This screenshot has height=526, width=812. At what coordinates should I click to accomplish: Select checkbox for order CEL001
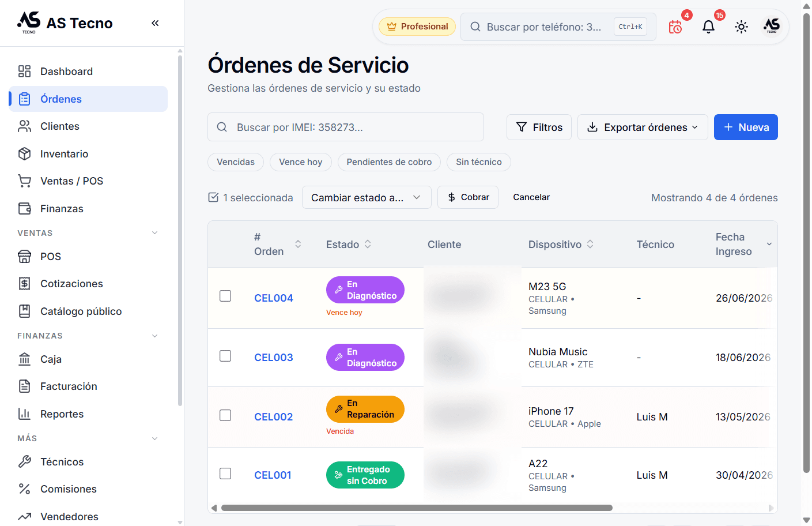[x=225, y=474]
